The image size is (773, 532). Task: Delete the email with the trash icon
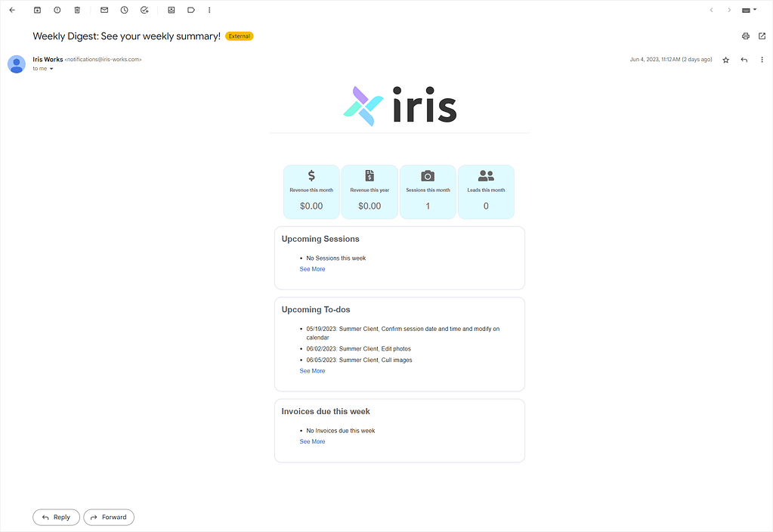(77, 10)
